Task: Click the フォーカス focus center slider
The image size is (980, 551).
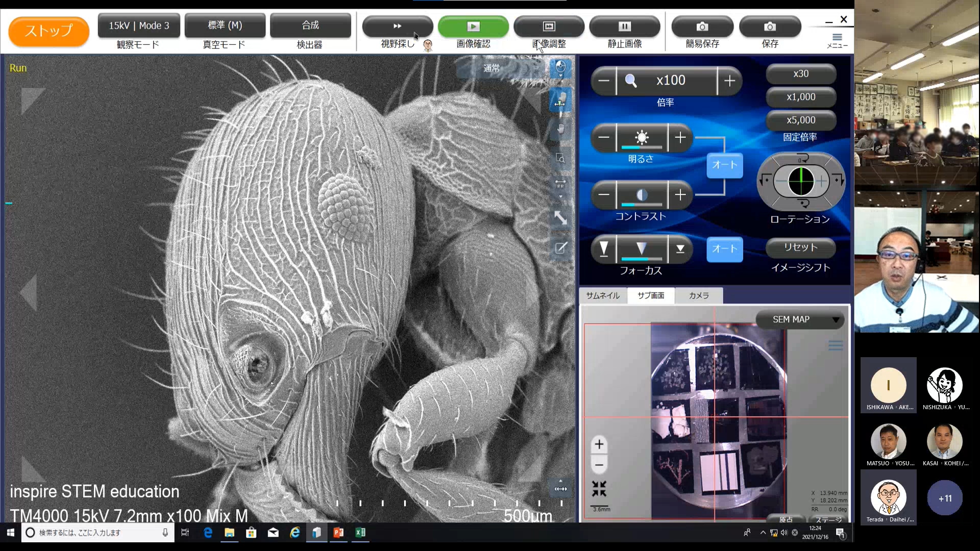Action: tap(642, 249)
